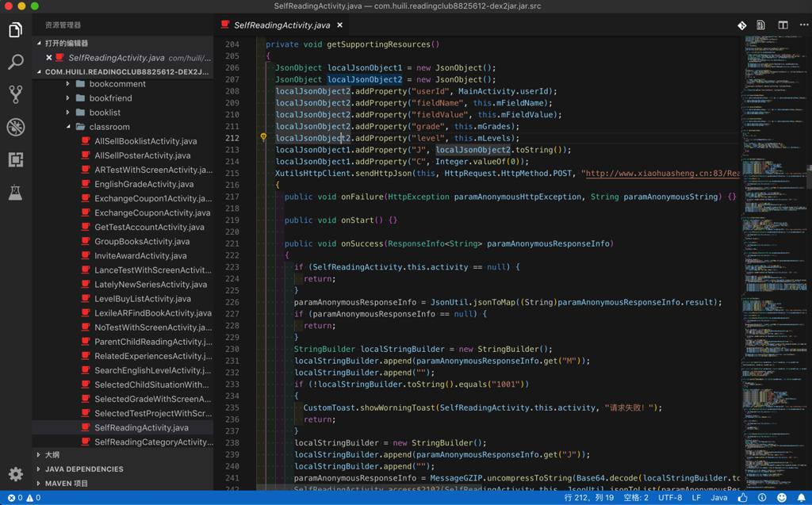The height and width of the screenshot is (505, 812).
Task: Open the Source Control view
Action: [16, 94]
